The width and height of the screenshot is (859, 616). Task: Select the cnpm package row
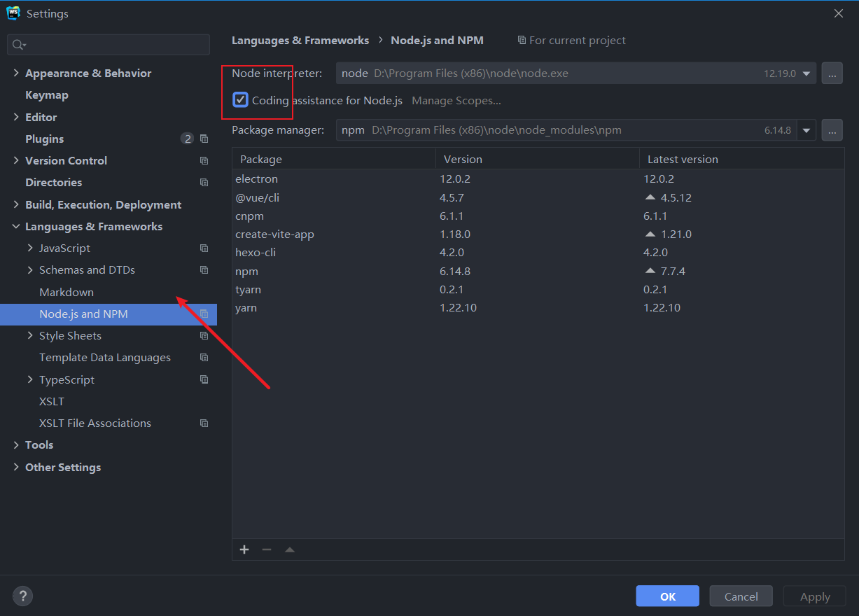click(538, 216)
